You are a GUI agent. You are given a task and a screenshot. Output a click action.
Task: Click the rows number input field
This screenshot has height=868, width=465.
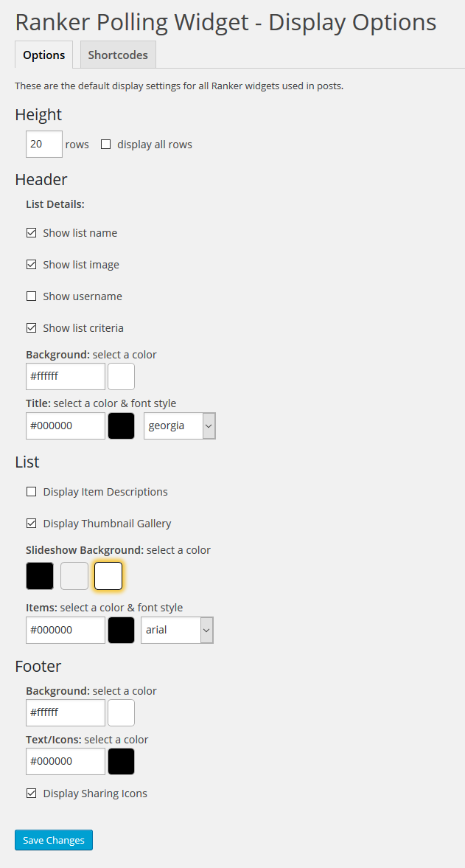tap(44, 145)
